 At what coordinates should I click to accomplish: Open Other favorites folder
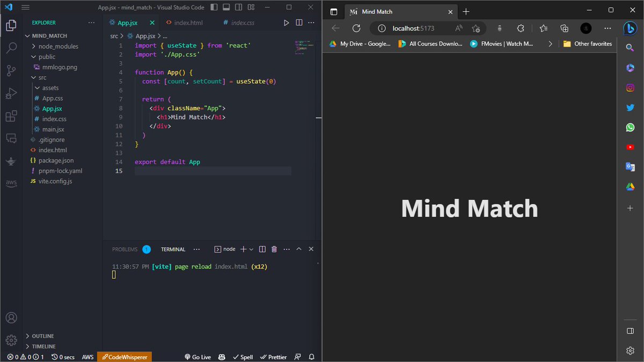(x=587, y=44)
